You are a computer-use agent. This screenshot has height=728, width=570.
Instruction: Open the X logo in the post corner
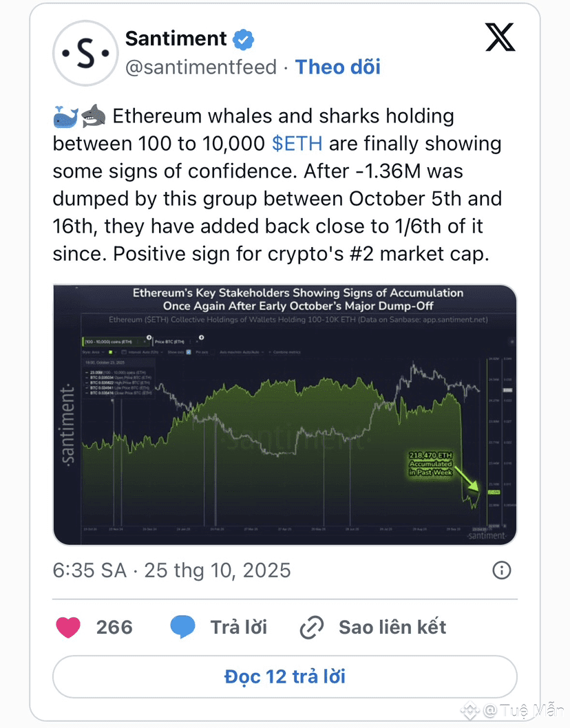tap(500, 38)
